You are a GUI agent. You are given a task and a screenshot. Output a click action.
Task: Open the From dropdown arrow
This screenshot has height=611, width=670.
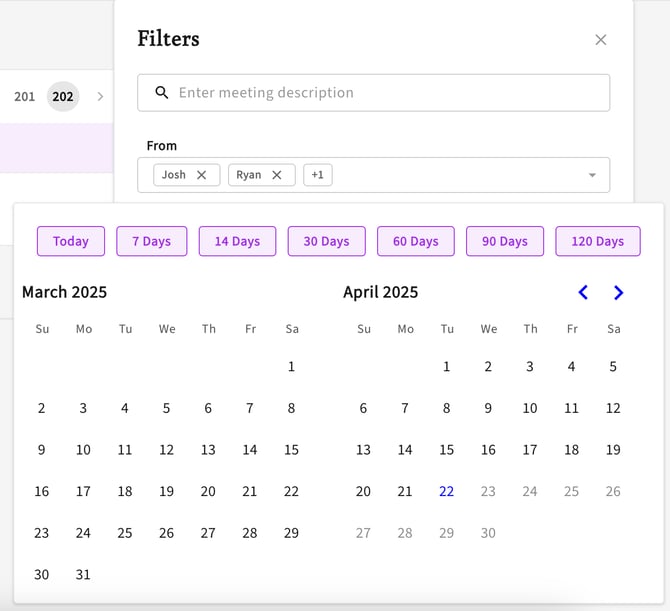[592, 175]
